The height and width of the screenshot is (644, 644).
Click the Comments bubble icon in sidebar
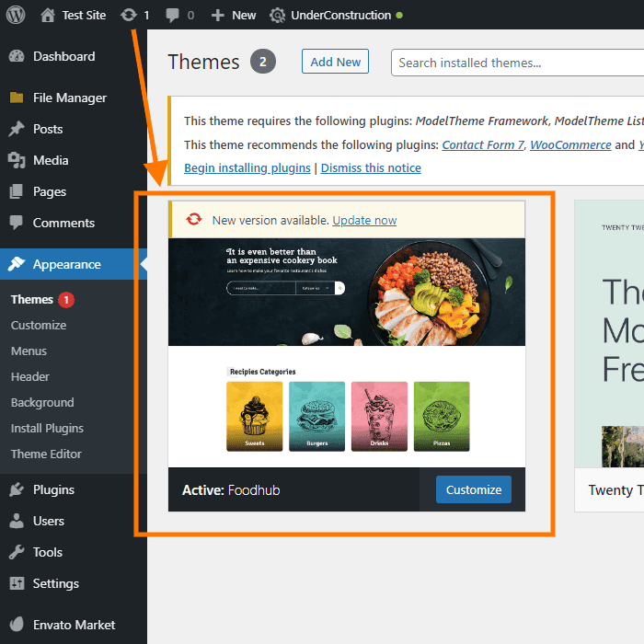point(17,223)
